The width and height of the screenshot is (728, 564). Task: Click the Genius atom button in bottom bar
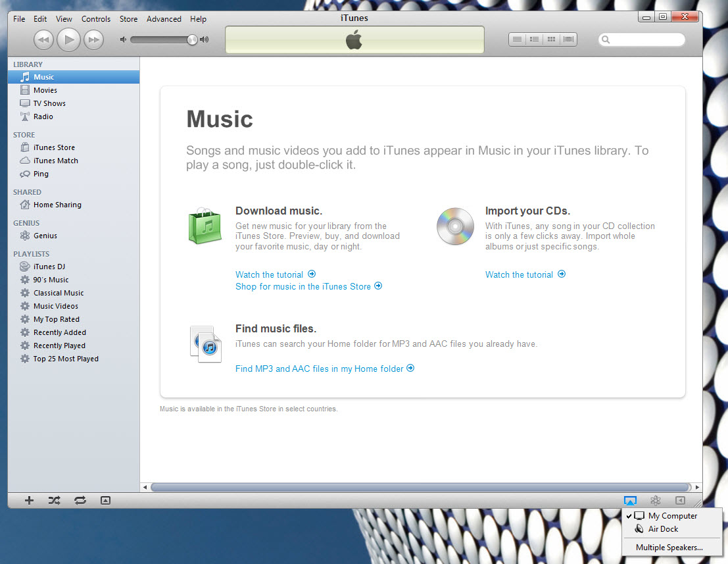point(656,500)
